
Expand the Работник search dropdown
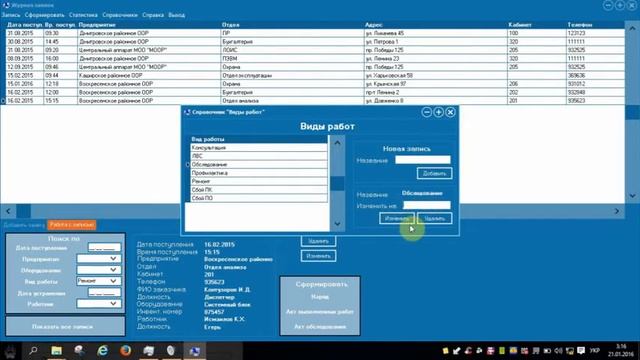pos(99,304)
